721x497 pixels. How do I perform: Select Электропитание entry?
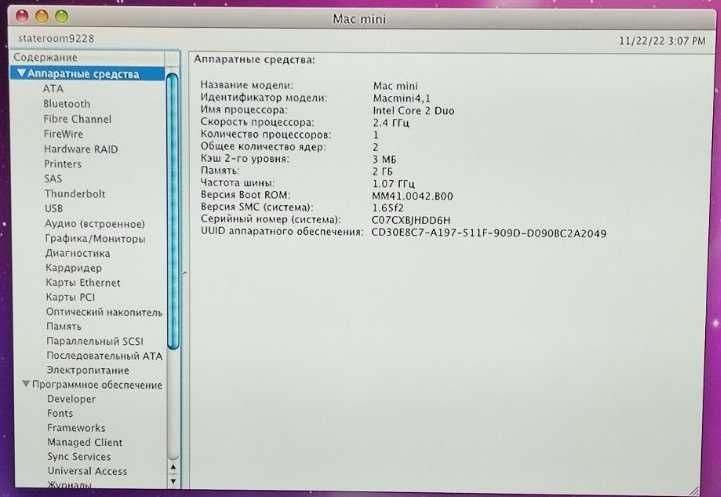click(x=88, y=370)
